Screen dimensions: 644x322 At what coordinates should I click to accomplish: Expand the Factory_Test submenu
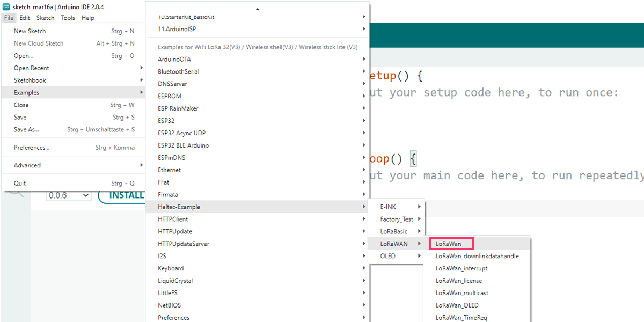(x=397, y=219)
